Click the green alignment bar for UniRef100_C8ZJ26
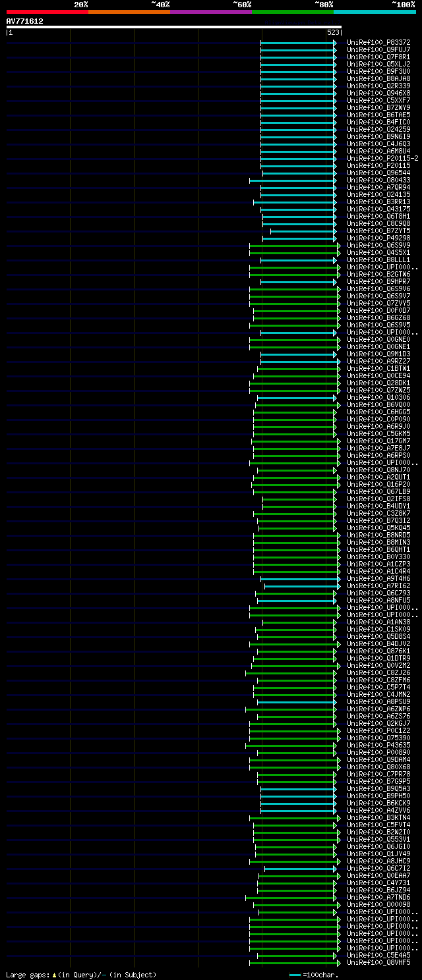The image size is (422, 980). coord(291,672)
